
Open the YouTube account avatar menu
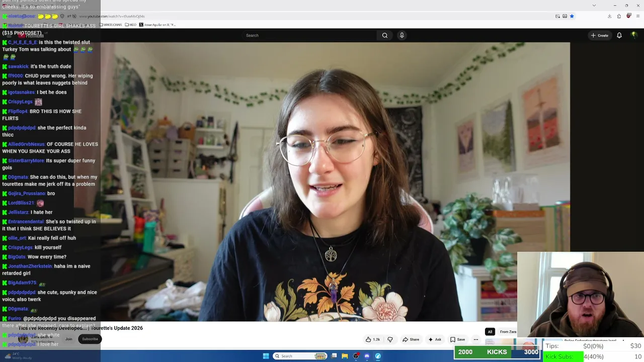tap(634, 35)
